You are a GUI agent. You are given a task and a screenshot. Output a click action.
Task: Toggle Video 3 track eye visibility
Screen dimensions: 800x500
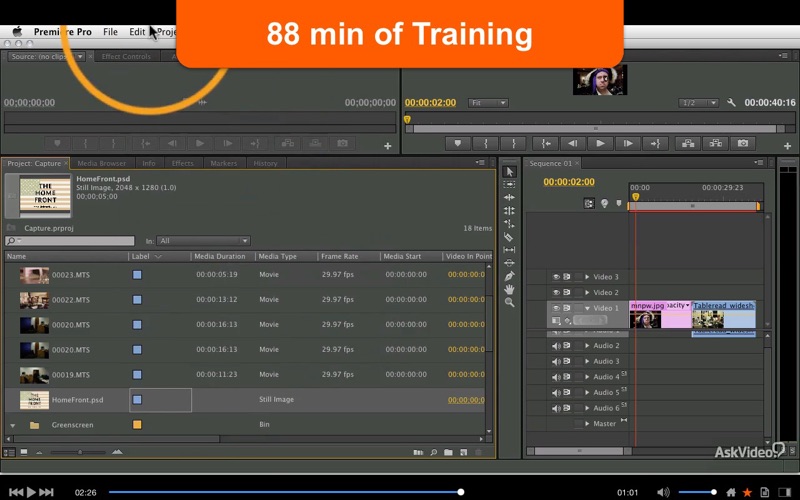click(556, 277)
